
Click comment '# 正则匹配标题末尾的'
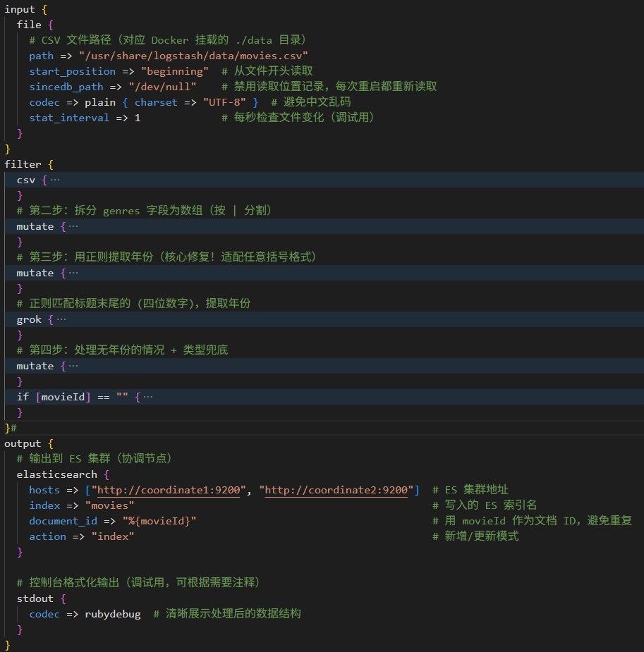tap(73, 304)
